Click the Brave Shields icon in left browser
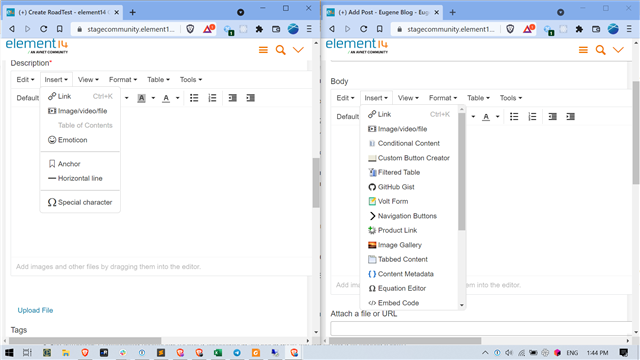 coord(190,29)
